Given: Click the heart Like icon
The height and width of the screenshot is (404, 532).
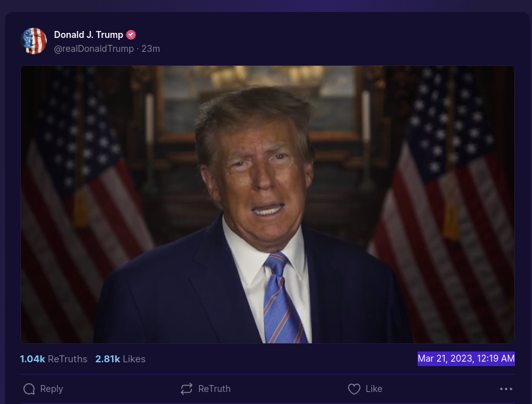Looking at the screenshot, I should (354, 389).
